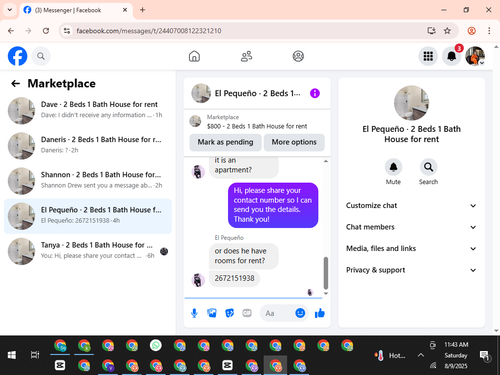The image size is (500, 375).
Task: Open Tanya's house for rent conversation
Action: (88, 251)
